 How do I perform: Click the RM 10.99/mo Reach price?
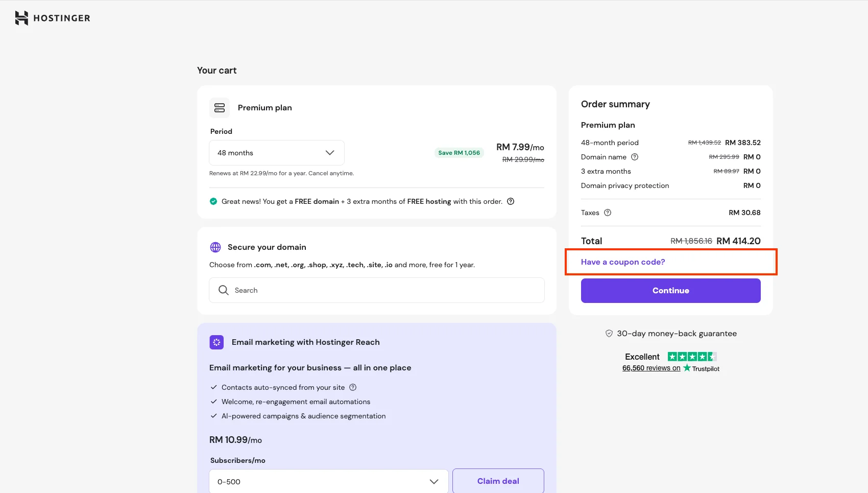[x=235, y=440]
